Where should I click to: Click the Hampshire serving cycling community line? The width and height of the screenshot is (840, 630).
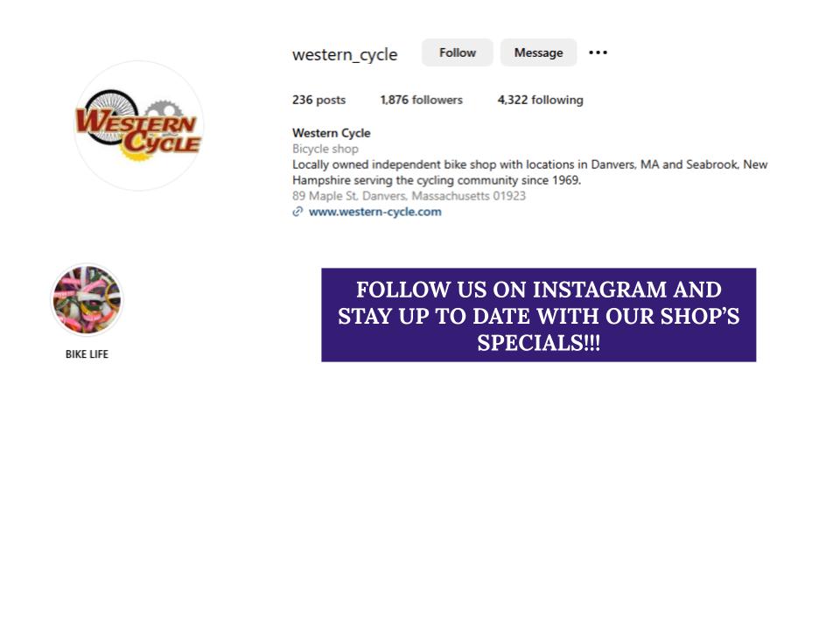437,180
